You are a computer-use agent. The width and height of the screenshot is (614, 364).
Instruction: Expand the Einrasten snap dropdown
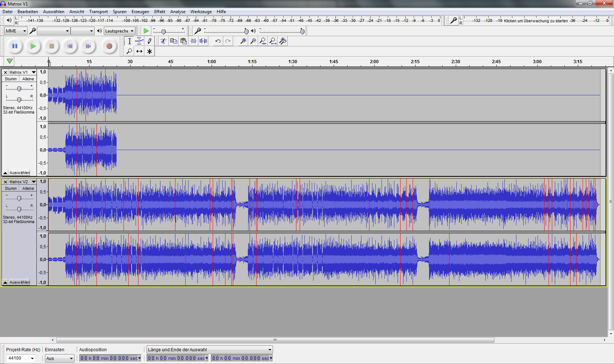pos(60,359)
